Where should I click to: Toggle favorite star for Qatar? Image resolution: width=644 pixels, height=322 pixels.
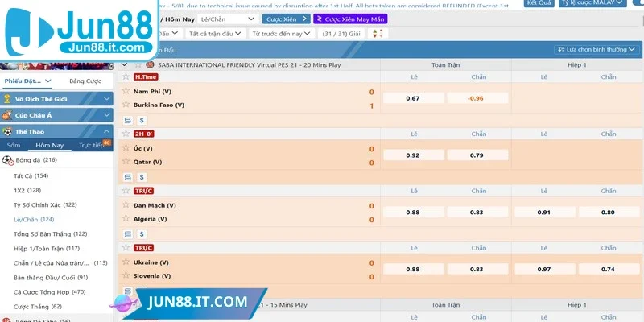pyautogui.click(x=126, y=162)
